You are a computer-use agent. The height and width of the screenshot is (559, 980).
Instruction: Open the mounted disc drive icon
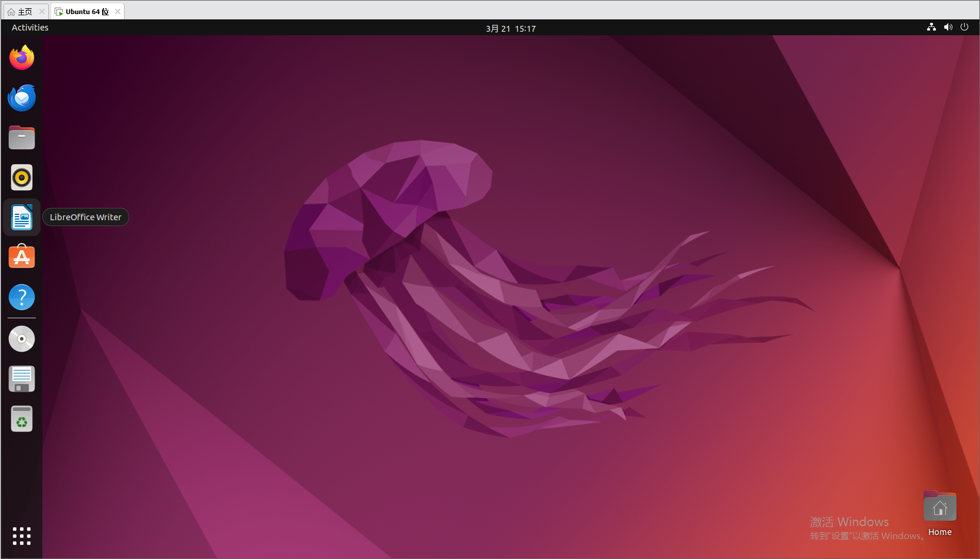[22, 339]
